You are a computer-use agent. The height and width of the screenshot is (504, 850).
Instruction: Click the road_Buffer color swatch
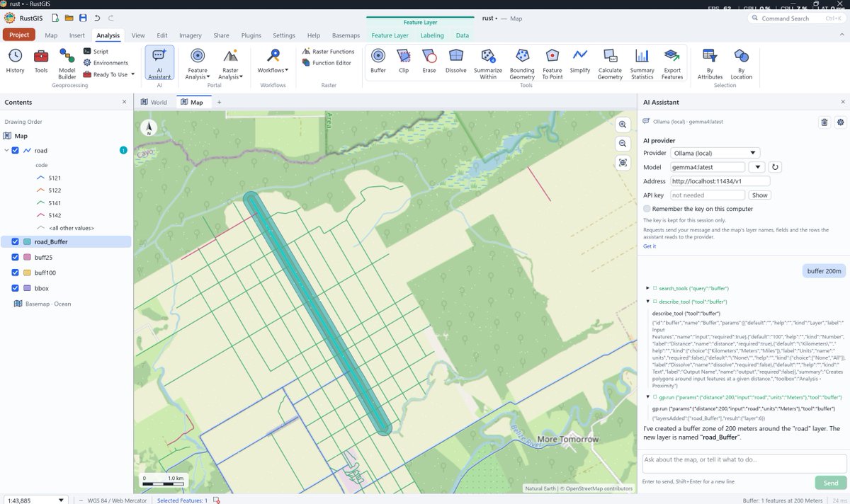(27, 241)
